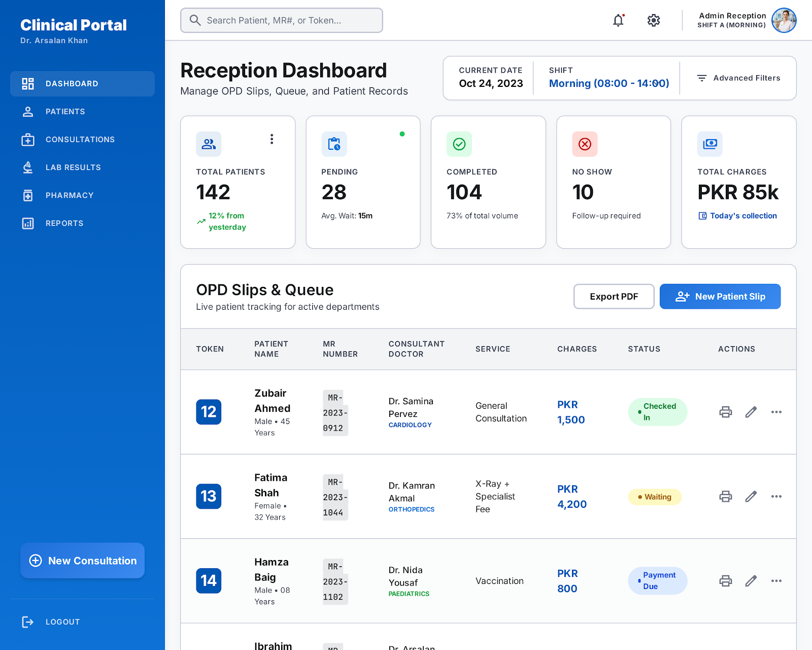
Task: Navigate to Pharmacy
Action: (82, 196)
